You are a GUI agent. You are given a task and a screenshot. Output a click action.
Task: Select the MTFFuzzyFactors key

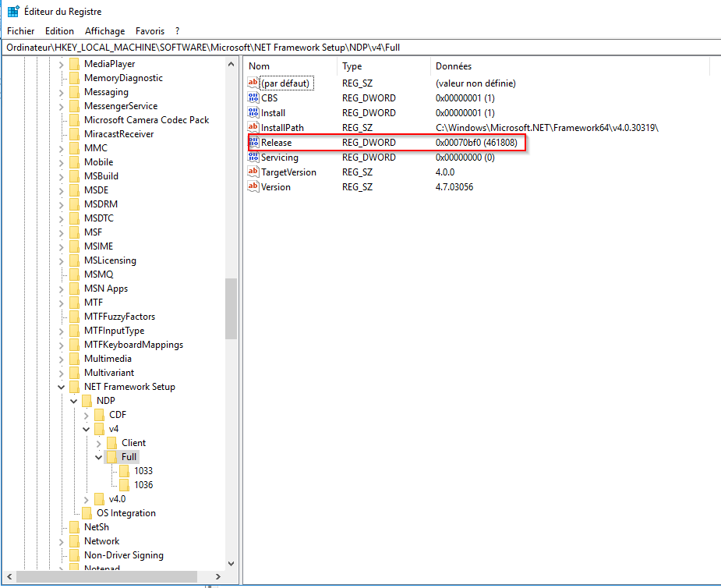coord(119,317)
